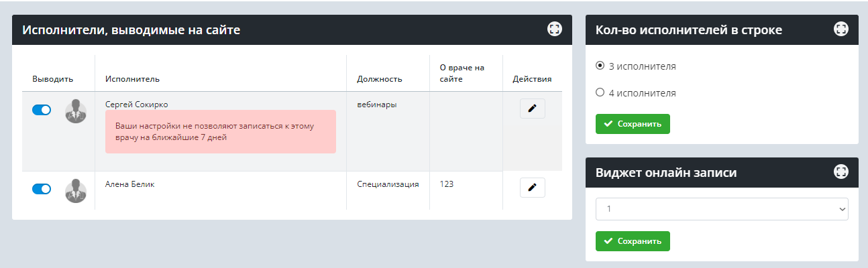Click the 'Исполнитель' column header
Viewport: 868px width, 268px height.
(x=132, y=79)
